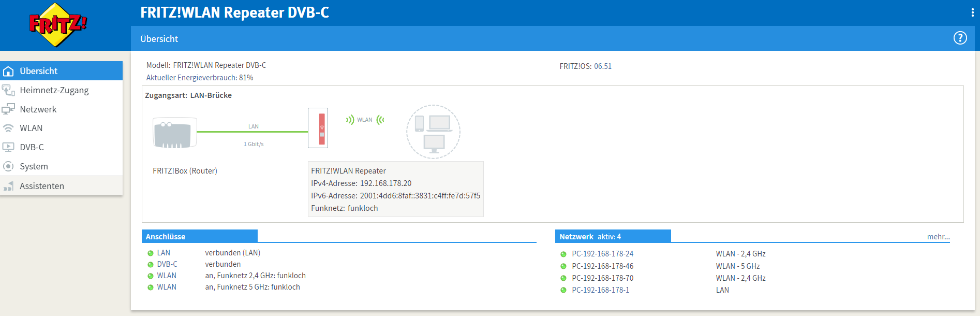Click green dot beside PC-192-168-178-1
Image resolution: width=980 pixels, height=316 pixels.
(x=563, y=291)
